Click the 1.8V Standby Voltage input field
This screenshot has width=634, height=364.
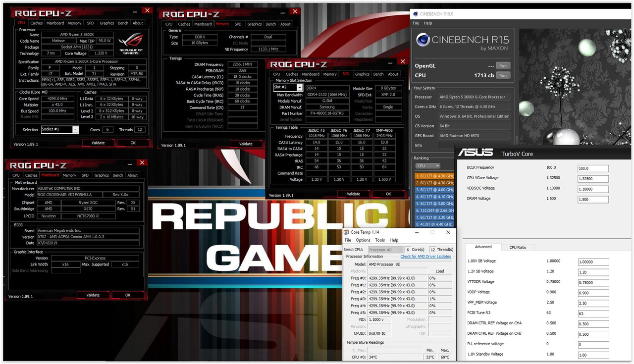point(593,355)
